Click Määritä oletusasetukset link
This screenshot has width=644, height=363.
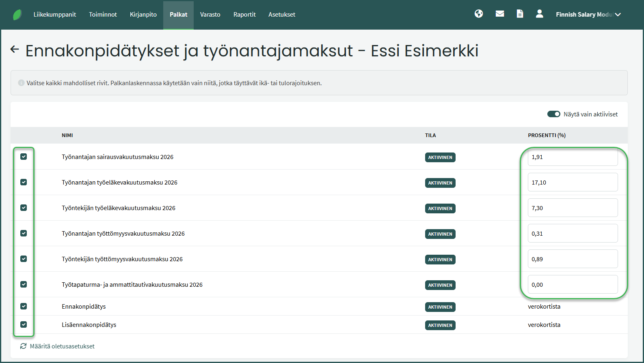tap(62, 346)
